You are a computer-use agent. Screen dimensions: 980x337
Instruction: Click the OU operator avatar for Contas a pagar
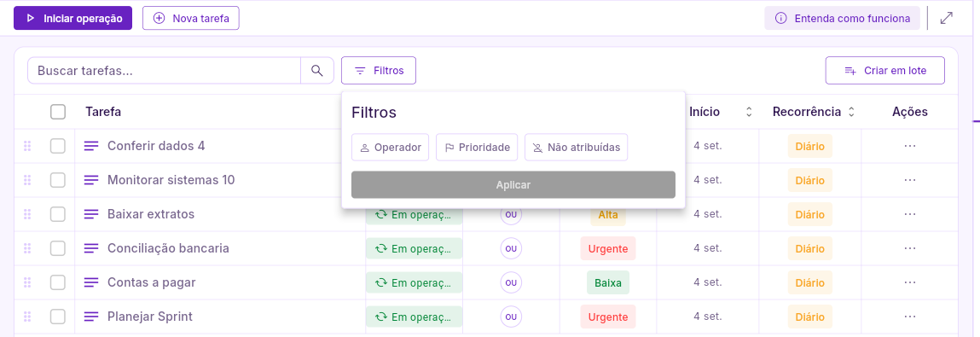[x=511, y=282]
